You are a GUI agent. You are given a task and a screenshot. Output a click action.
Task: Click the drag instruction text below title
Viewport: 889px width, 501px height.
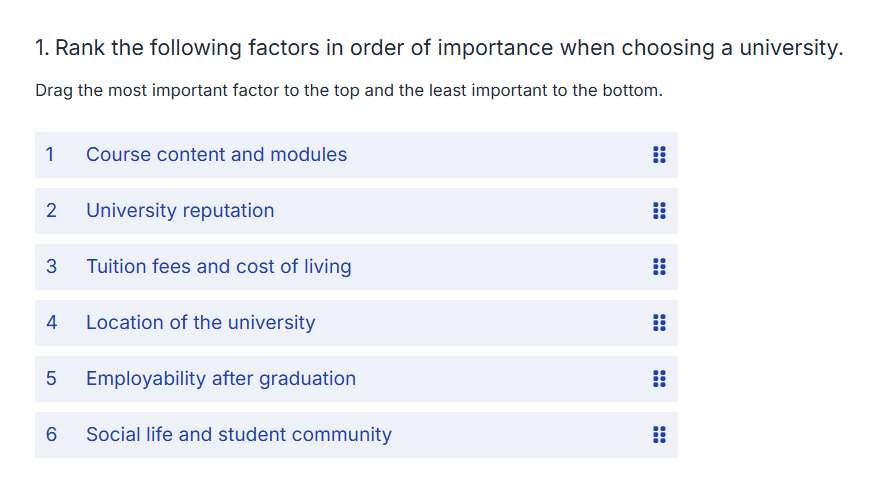pos(349,91)
